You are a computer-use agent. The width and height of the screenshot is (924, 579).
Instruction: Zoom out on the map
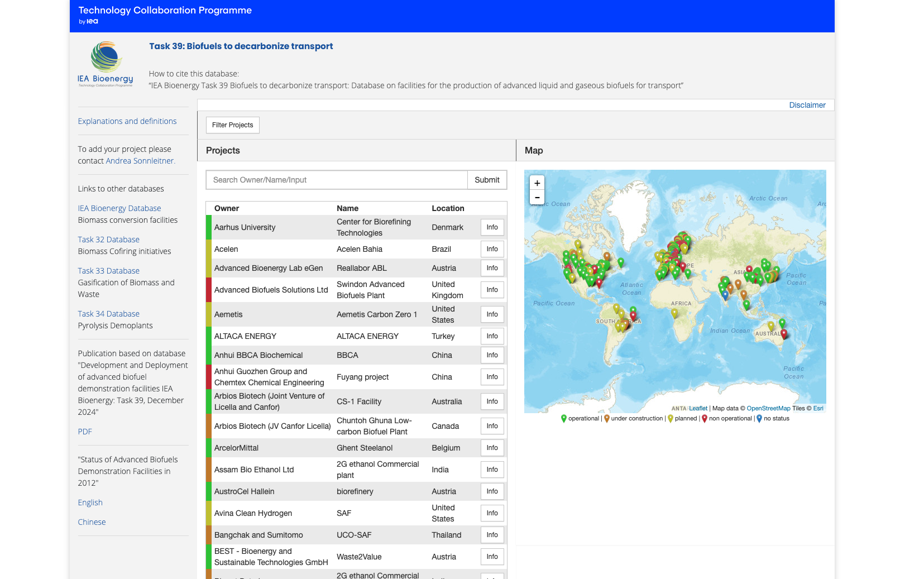coord(537,197)
